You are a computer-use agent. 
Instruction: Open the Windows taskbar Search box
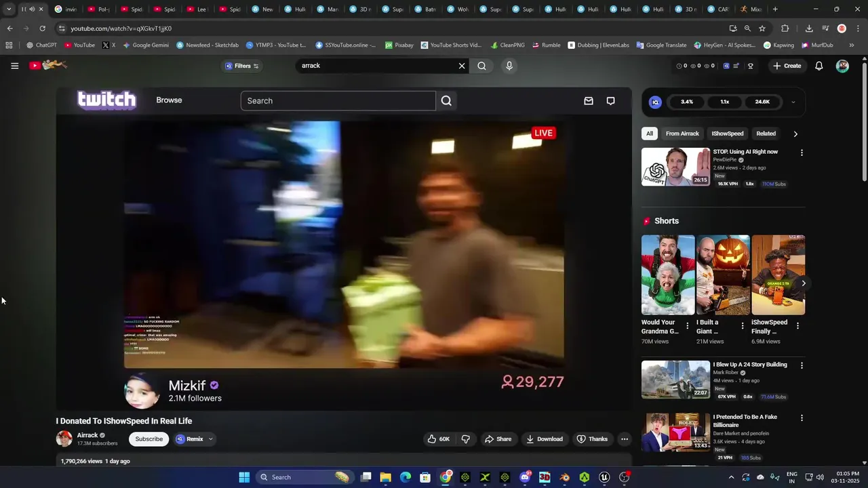[305, 477]
